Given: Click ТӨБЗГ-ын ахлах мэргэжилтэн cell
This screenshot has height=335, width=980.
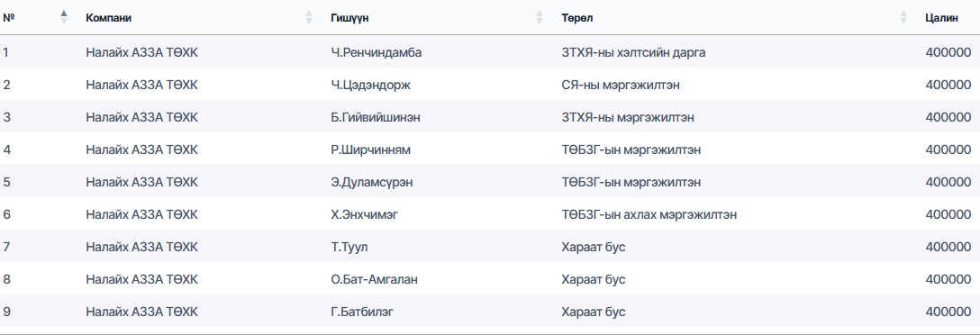Looking at the screenshot, I should [649, 215].
